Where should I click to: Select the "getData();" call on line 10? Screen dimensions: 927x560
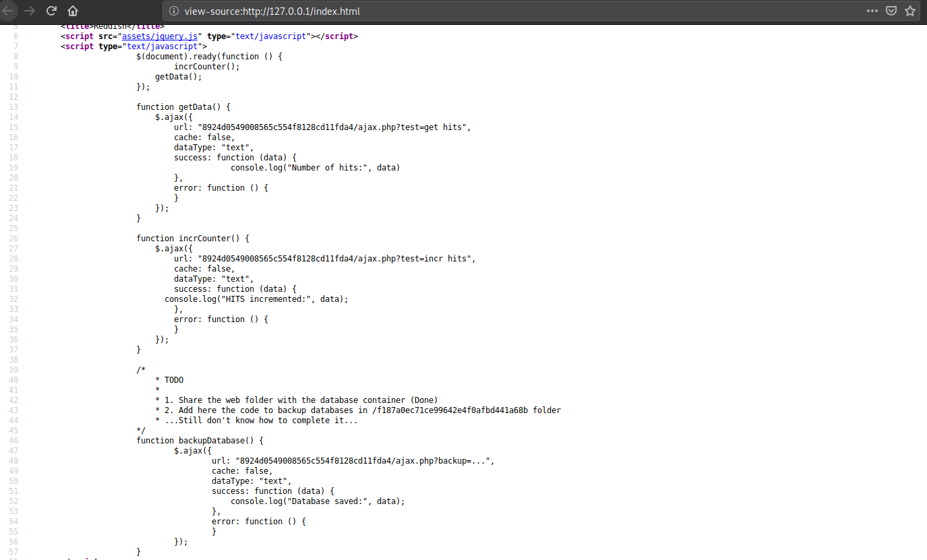(179, 77)
